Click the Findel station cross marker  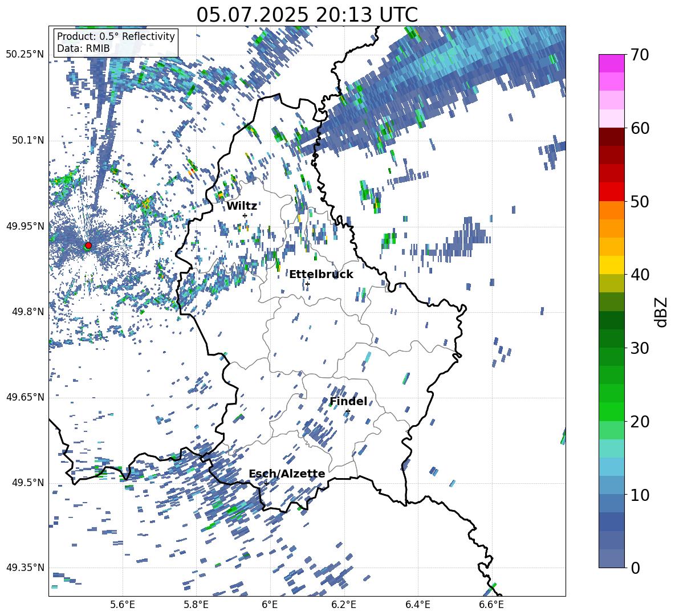pos(348,411)
